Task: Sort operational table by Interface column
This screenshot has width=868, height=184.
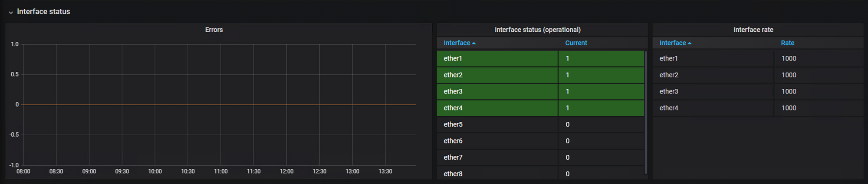Action: coord(457,43)
